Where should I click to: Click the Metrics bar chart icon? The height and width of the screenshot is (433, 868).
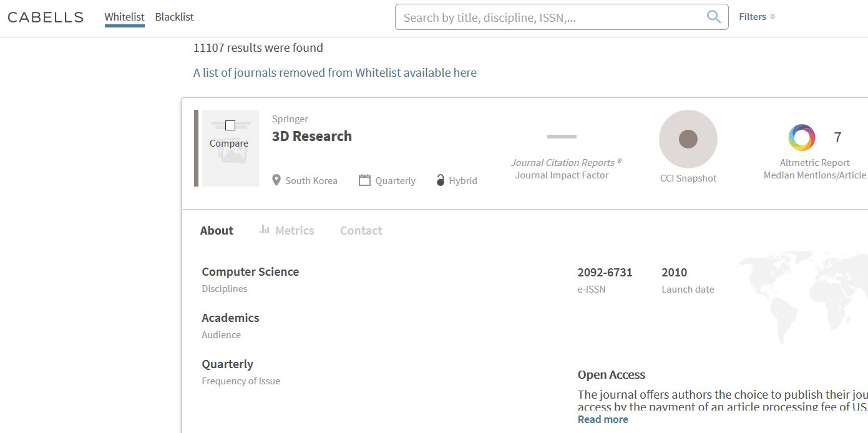pos(265,230)
